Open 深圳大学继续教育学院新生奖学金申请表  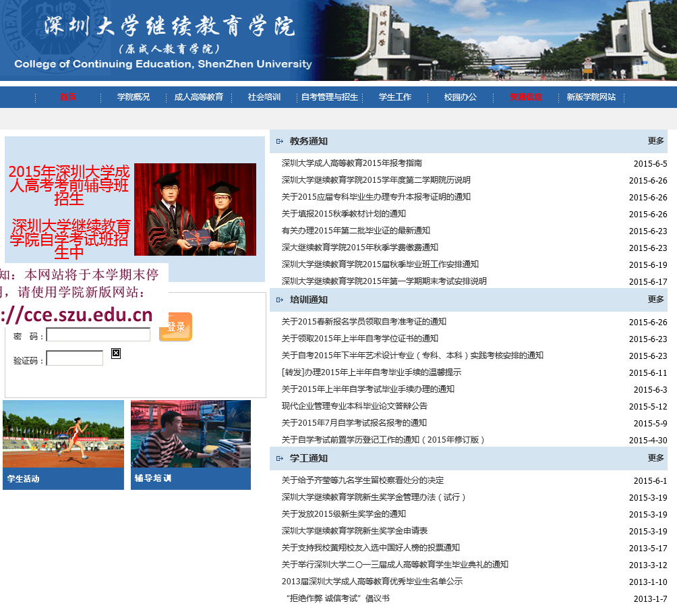(x=355, y=531)
